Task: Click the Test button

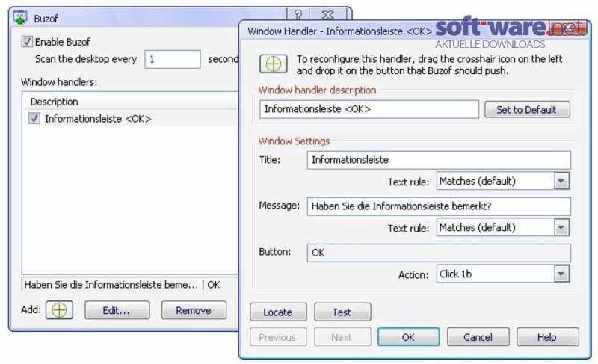Action: (342, 312)
